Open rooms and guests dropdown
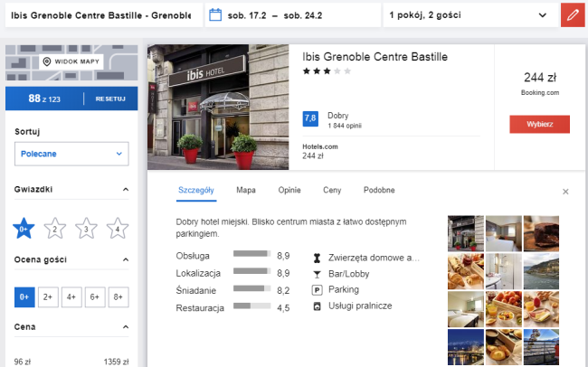The image size is (588, 367). coord(468,15)
